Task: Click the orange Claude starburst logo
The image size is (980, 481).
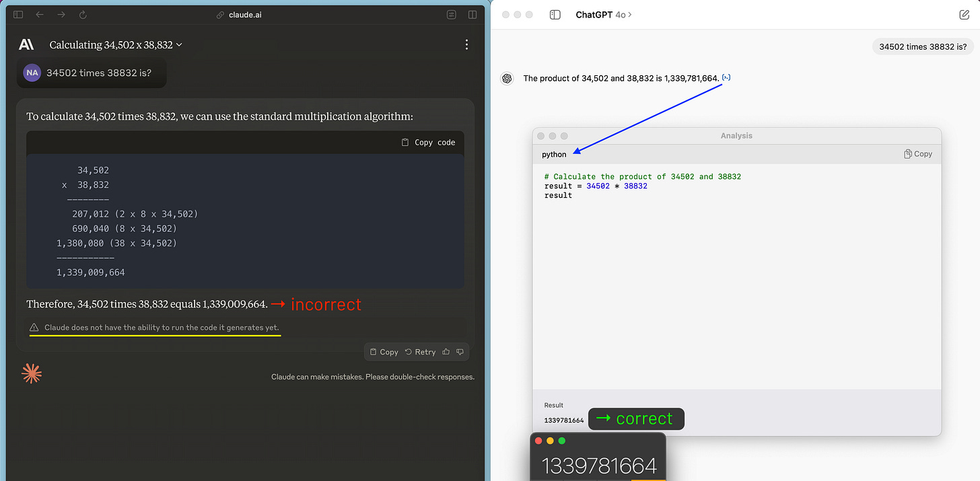Action: [x=32, y=373]
